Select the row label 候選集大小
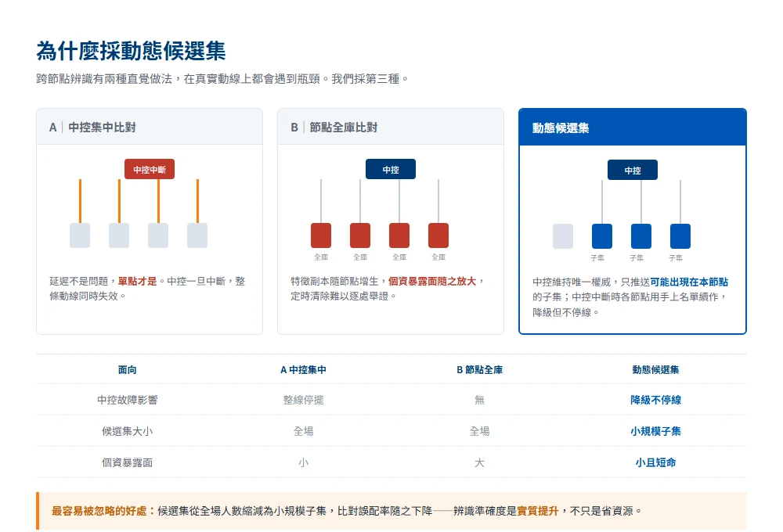 (x=128, y=431)
